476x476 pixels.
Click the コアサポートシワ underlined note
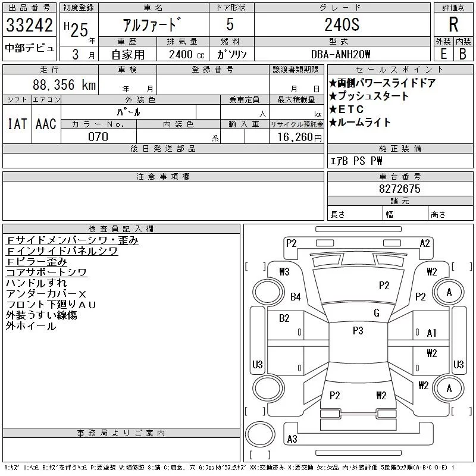pyautogui.click(x=46, y=273)
